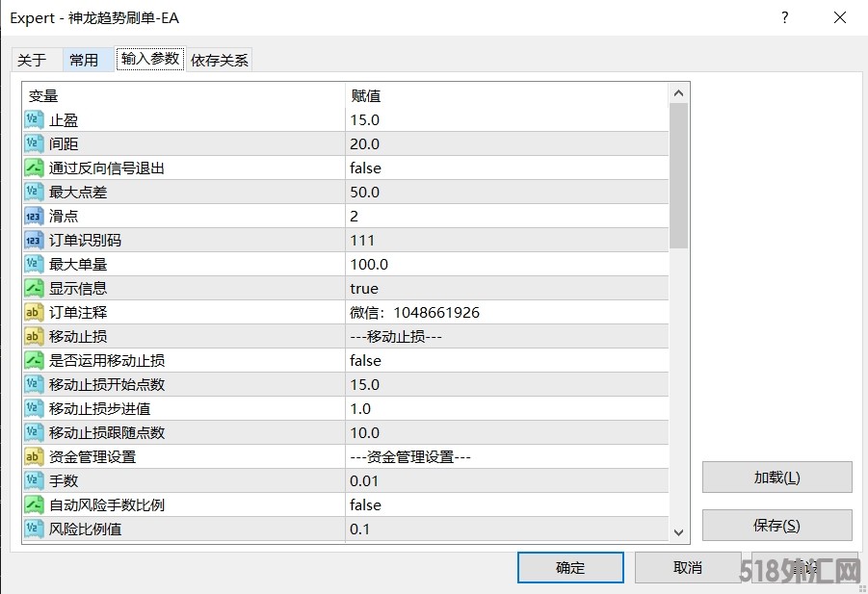Click the string icon beside 订单注释
Screen dimensions: 868x594
tap(34, 313)
